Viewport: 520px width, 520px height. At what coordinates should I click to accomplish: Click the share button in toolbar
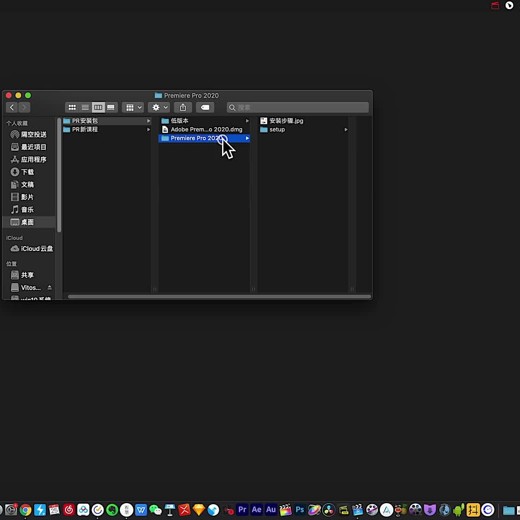tap(183, 107)
